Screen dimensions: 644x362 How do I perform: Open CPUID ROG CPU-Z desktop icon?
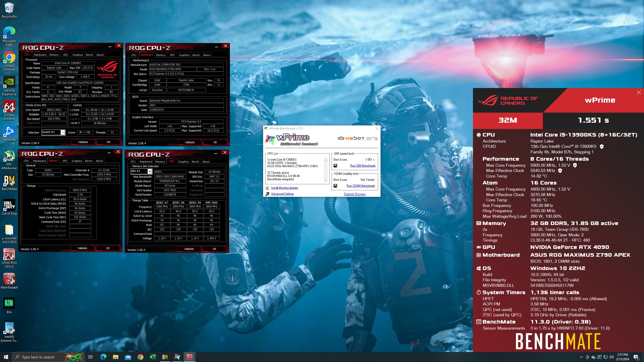point(9,258)
